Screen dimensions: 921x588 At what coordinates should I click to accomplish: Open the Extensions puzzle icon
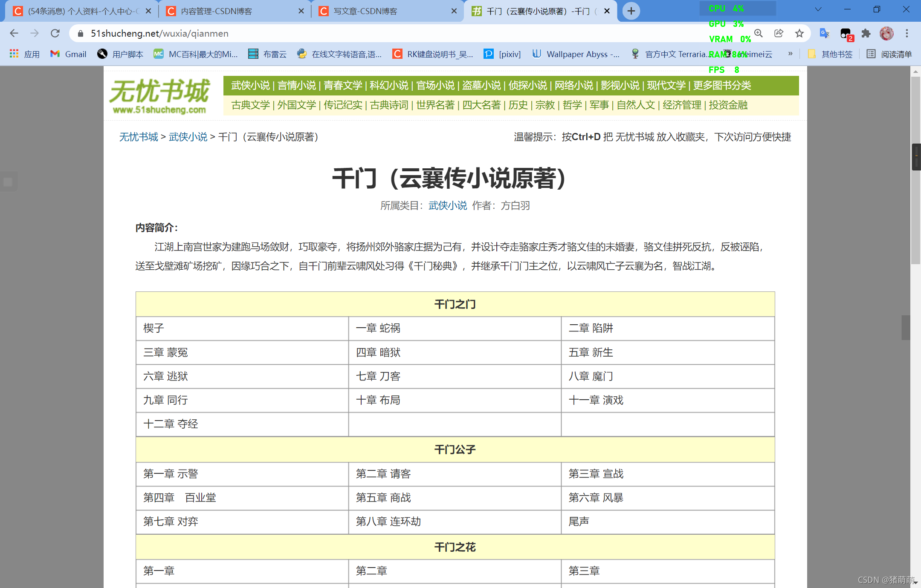click(x=866, y=33)
